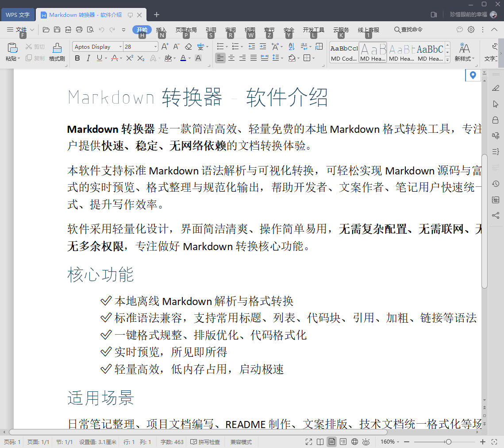Click the export to PDF icon

(x=68, y=30)
